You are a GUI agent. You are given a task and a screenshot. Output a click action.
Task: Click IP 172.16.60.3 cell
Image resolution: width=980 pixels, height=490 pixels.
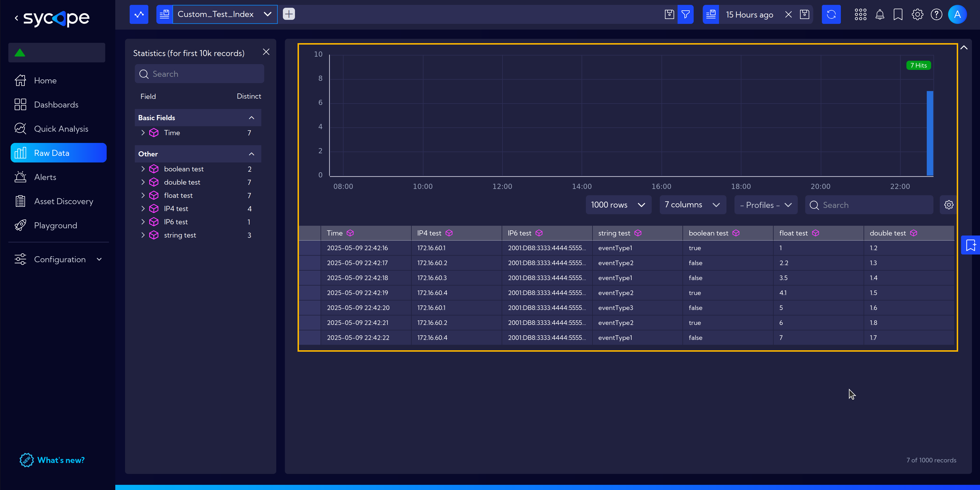point(456,278)
